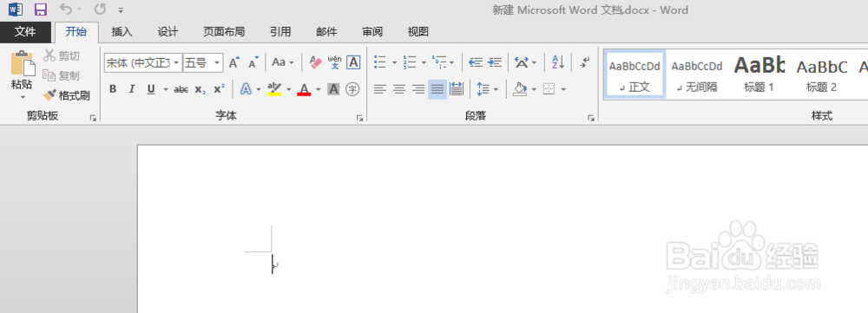Open the font size dropdown 五号
The image size is (868, 313).
tap(217, 63)
